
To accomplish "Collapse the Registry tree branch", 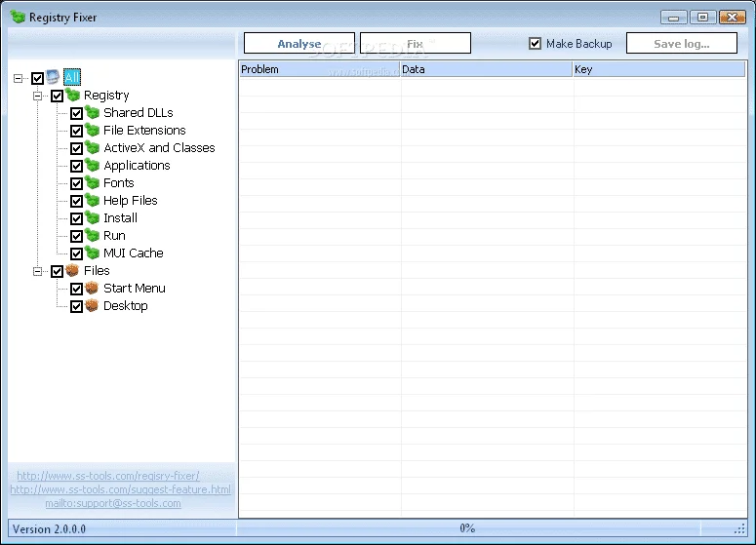I will click(37, 96).
